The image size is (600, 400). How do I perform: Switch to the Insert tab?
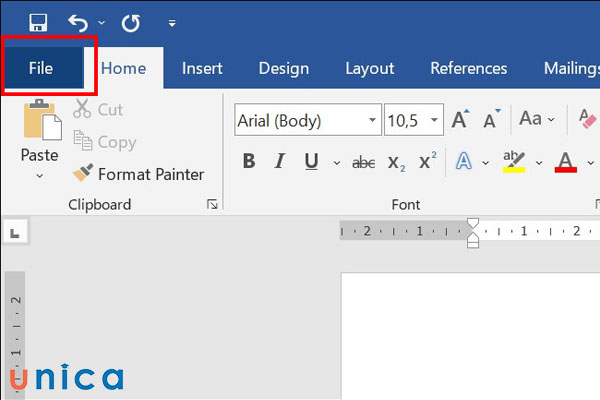(x=202, y=69)
